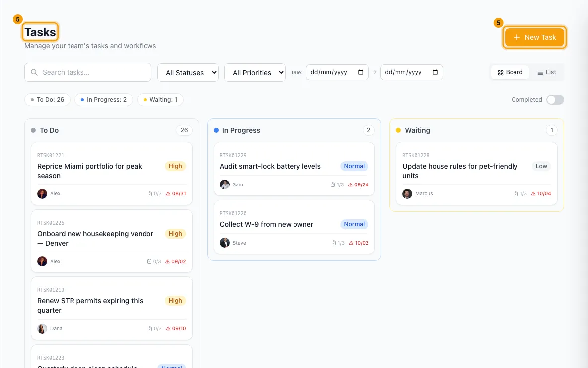Click the plus icon in New Task

click(517, 37)
